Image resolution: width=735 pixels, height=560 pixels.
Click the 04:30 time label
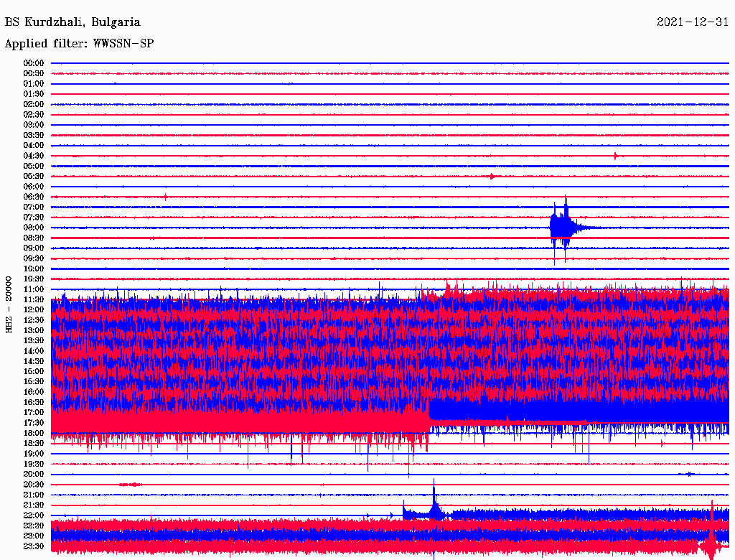(34, 156)
